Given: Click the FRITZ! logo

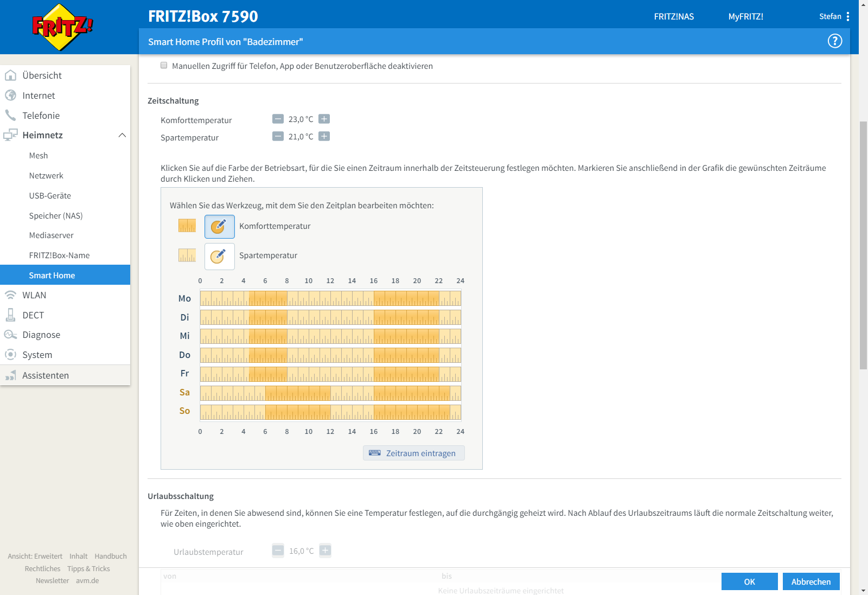Looking at the screenshot, I should pos(62,27).
